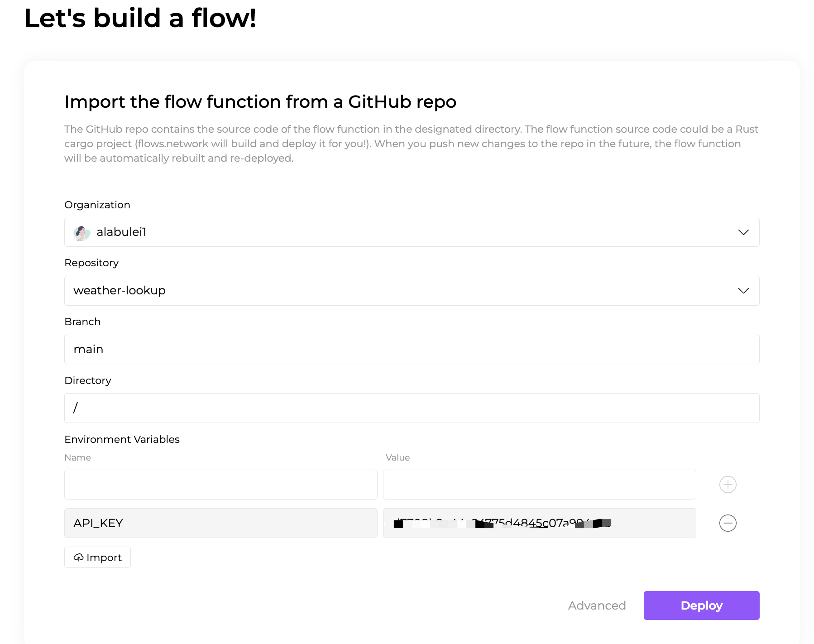Image resolution: width=814 pixels, height=644 pixels.
Task: Select the masked API_KEY value field
Action: [539, 523]
